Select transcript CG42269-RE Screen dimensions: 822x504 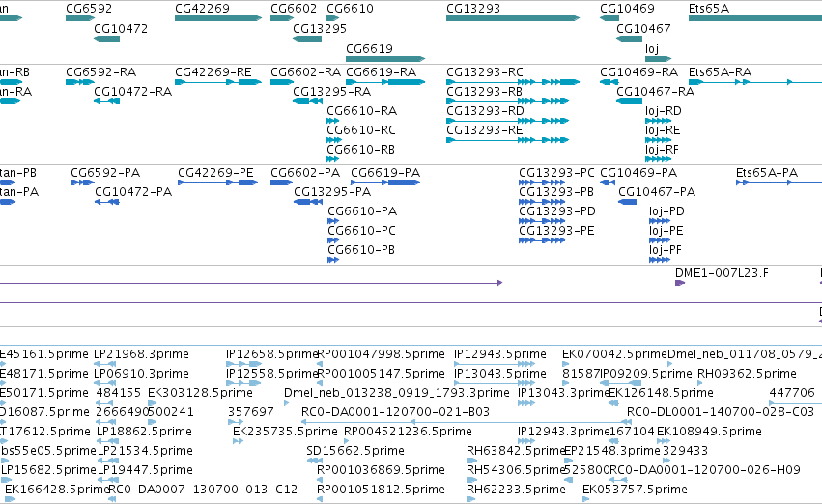point(213,72)
